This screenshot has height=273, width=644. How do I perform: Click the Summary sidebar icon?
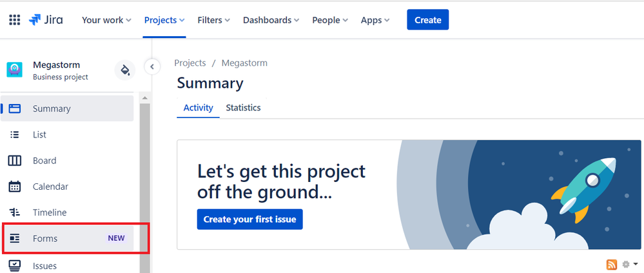point(14,108)
